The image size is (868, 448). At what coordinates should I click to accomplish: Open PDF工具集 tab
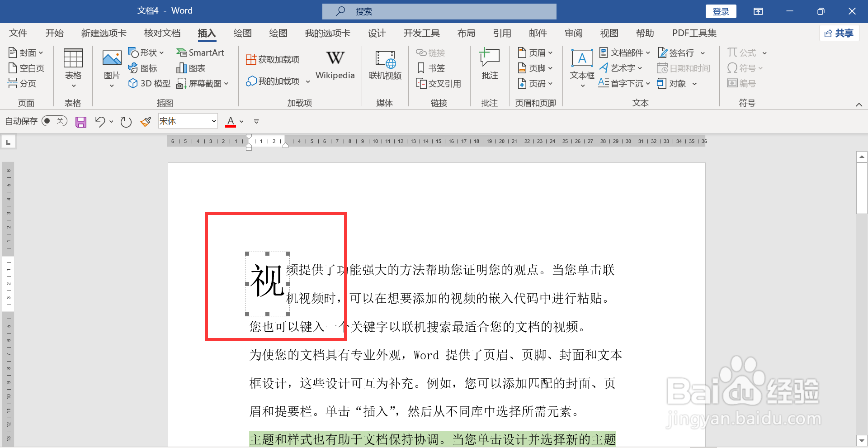tap(694, 33)
